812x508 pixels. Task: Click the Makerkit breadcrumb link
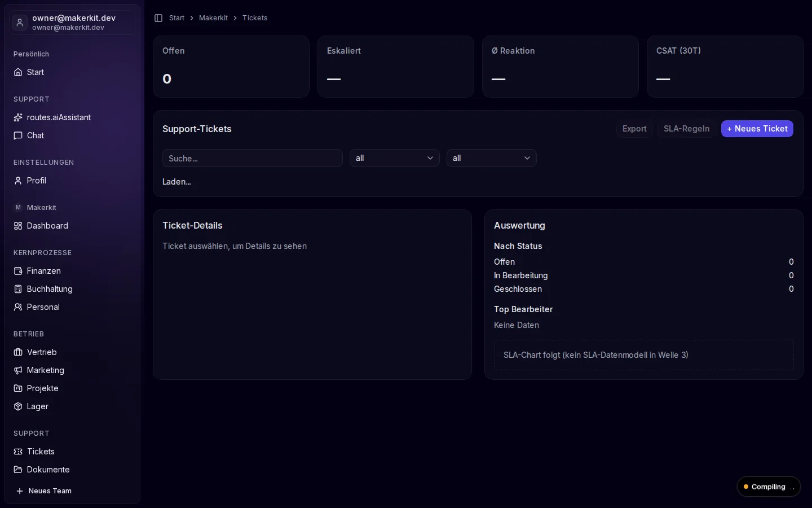[213, 18]
